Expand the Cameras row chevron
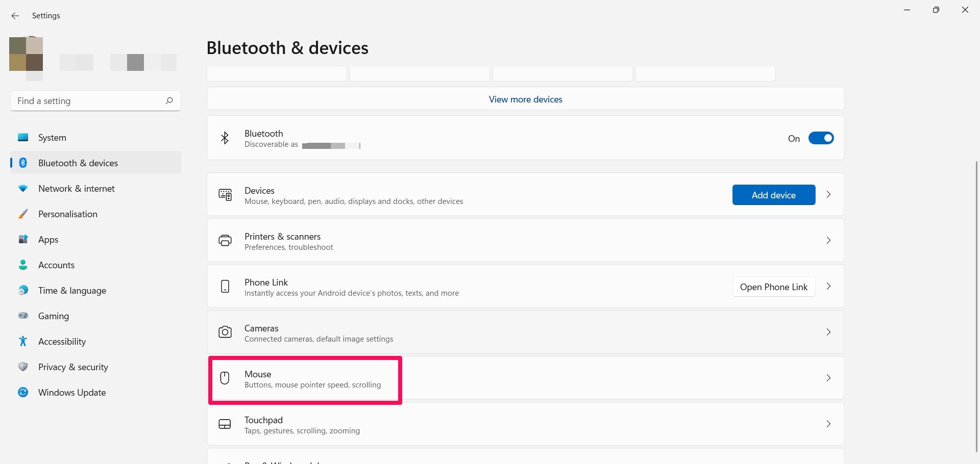This screenshot has height=464, width=980. coord(828,332)
